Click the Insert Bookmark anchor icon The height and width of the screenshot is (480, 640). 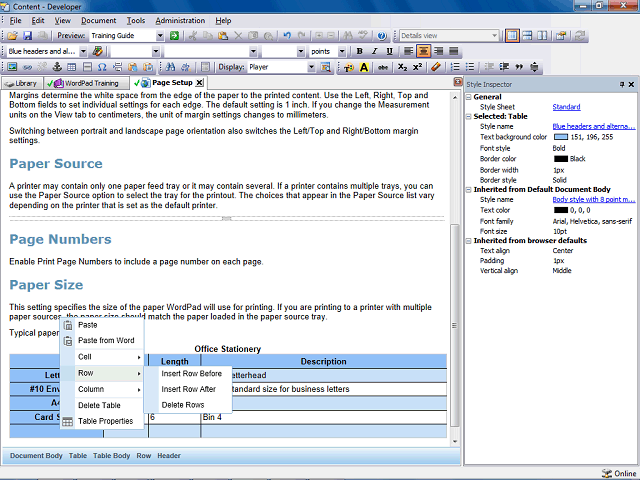point(57,67)
